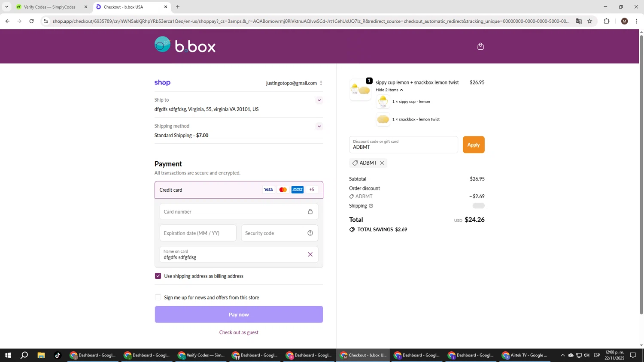Click the ESP language indicator
The image size is (644, 362).
click(597, 355)
